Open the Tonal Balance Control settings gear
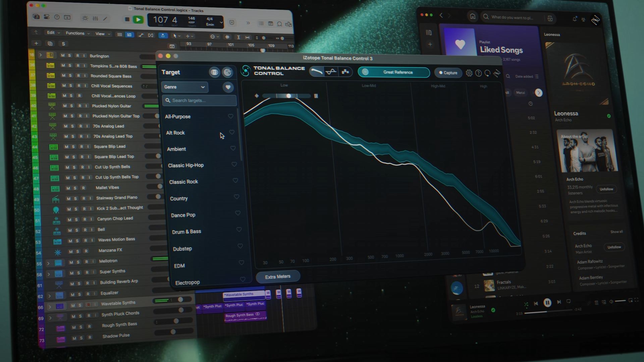The image size is (644, 362). tap(469, 73)
